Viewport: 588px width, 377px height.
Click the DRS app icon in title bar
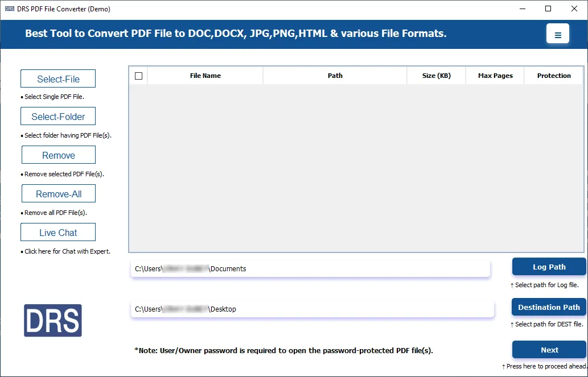tap(9, 9)
